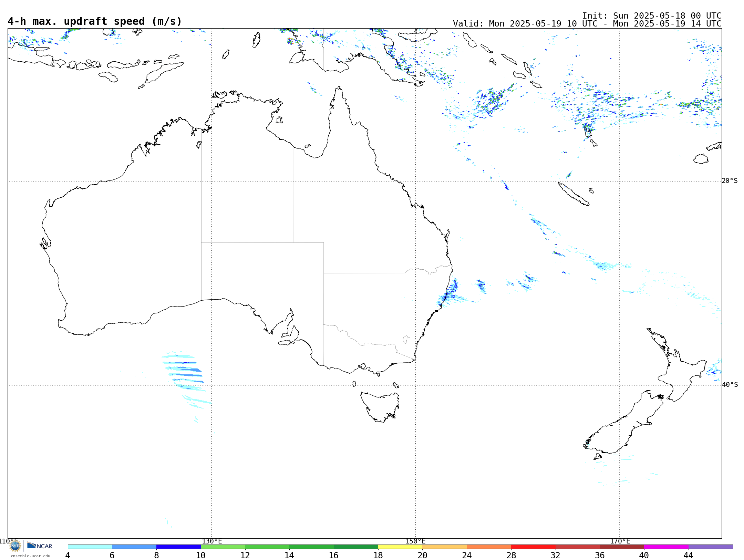The height and width of the screenshot is (560, 744).
Task: Click the '130°E' longitude label
Action: point(212,541)
